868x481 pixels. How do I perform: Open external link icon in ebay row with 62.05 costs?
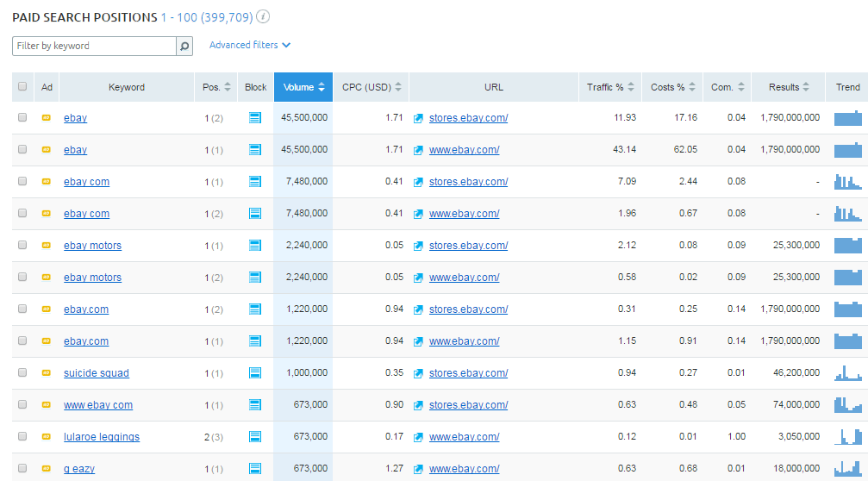[419, 151]
